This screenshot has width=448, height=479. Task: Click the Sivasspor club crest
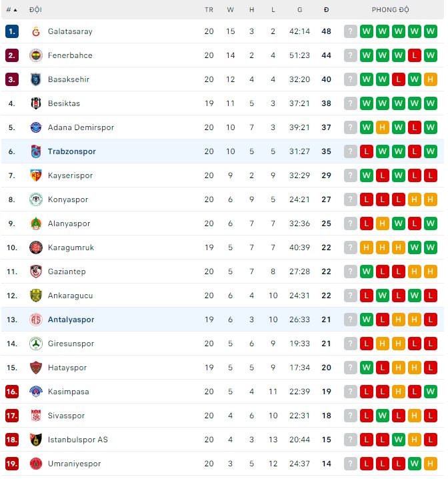[x=36, y=416]
